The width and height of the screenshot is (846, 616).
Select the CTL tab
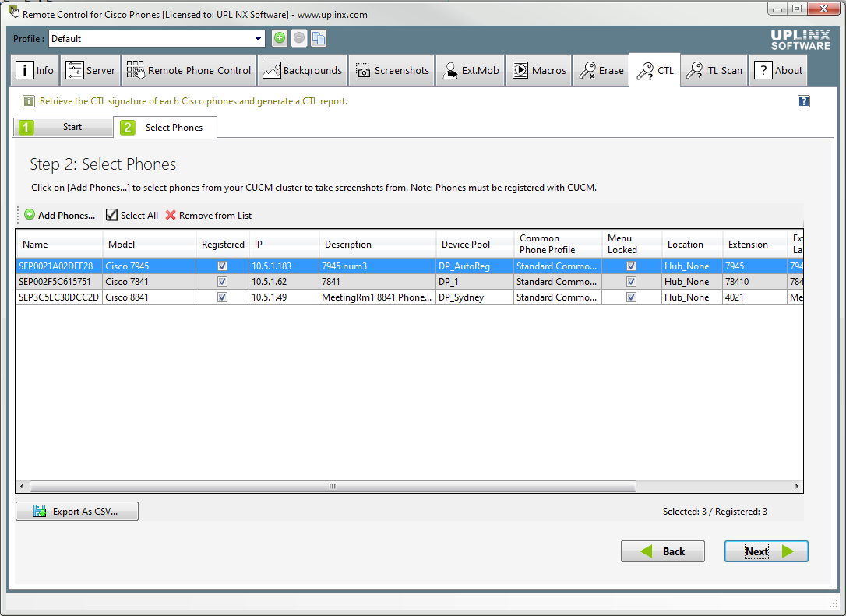pos(655,70)
